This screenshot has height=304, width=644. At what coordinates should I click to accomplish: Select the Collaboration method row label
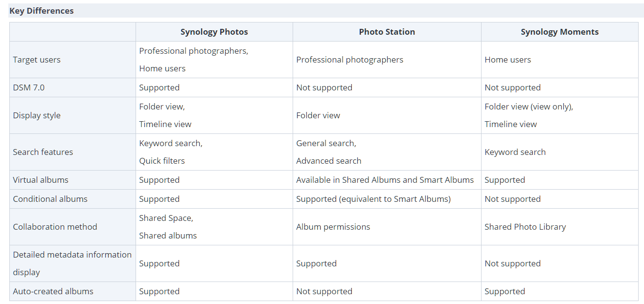[x=55, y=227]
